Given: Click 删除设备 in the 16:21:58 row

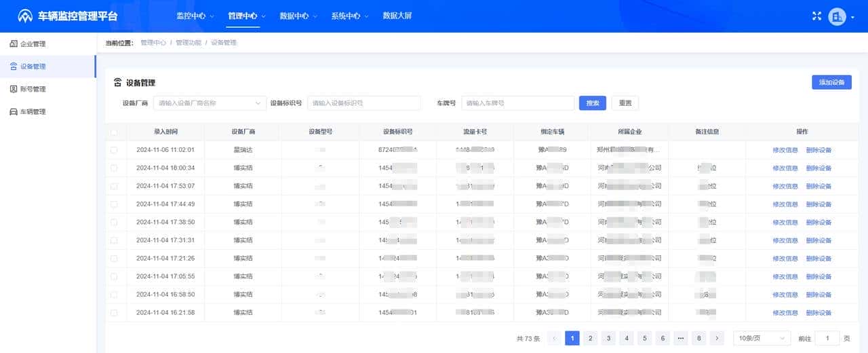Looking at the screenshot, I should pos(818,313).
